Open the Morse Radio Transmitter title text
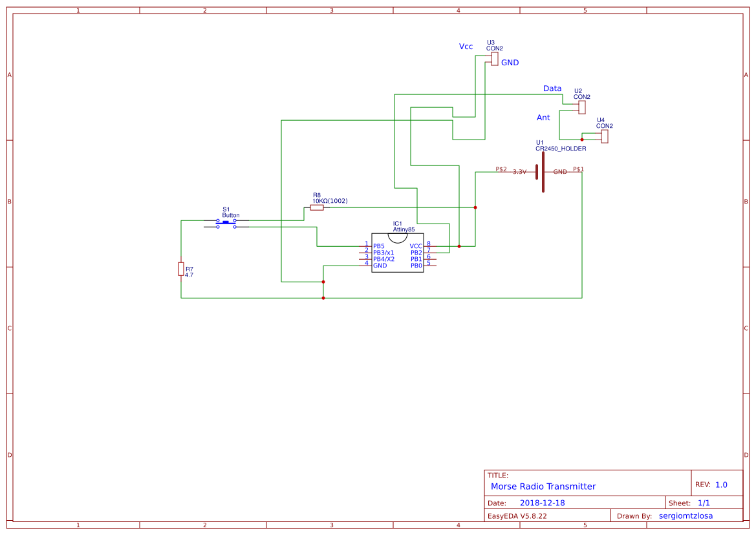 543,486
